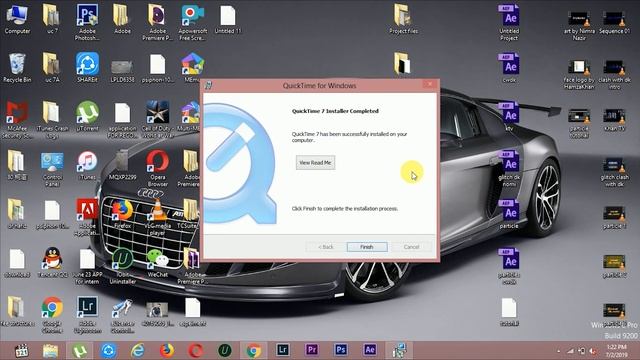Viewport: 640px width, 360px height.
Task: Open the View Read Me button
Action: 316,162
